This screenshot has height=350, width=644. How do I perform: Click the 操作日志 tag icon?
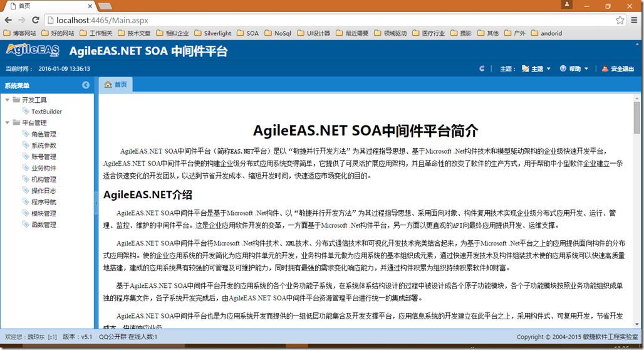pyautogui.click(x=26, y=191)
